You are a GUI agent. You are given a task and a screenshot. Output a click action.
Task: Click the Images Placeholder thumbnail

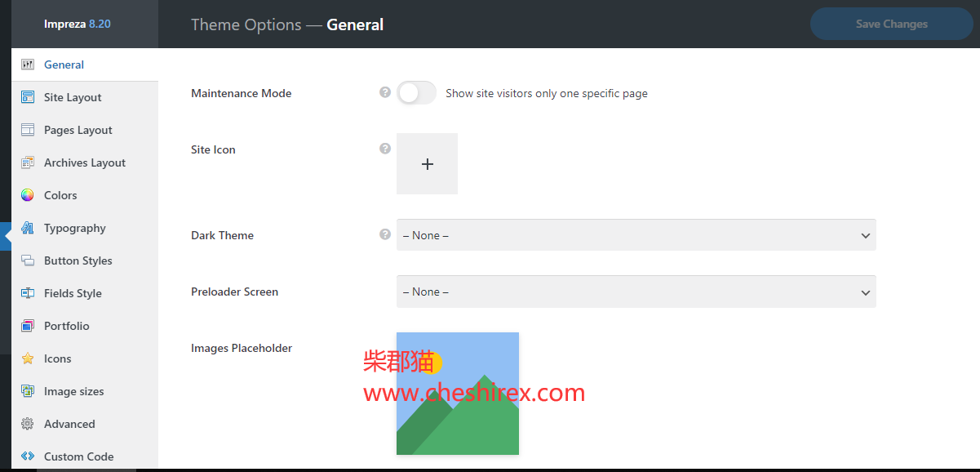pos(457,394)
